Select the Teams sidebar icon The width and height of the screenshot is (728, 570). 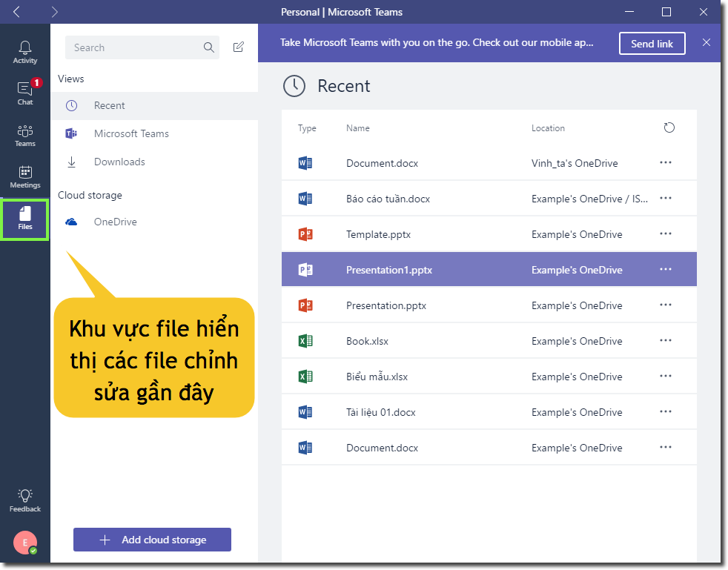tap(24, 133)
